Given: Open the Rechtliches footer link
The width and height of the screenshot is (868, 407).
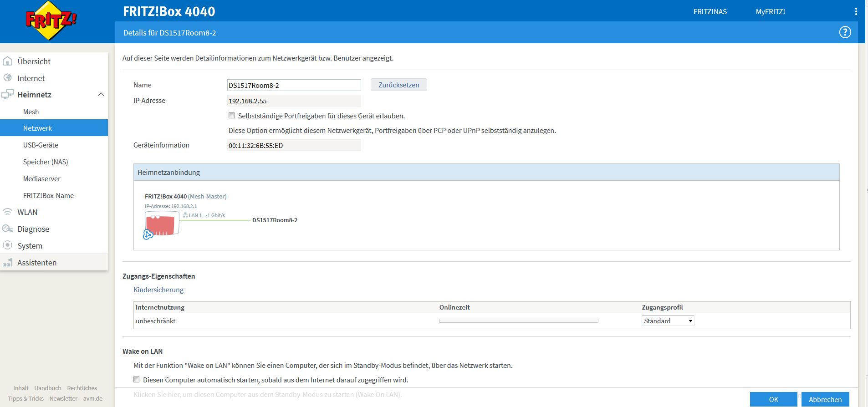Looking at the screenshot, I should coord(82,388).
